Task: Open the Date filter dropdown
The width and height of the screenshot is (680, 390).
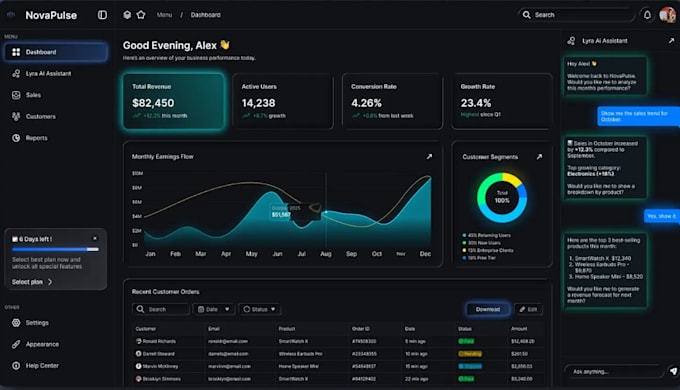Action: [x=214, y=309]
